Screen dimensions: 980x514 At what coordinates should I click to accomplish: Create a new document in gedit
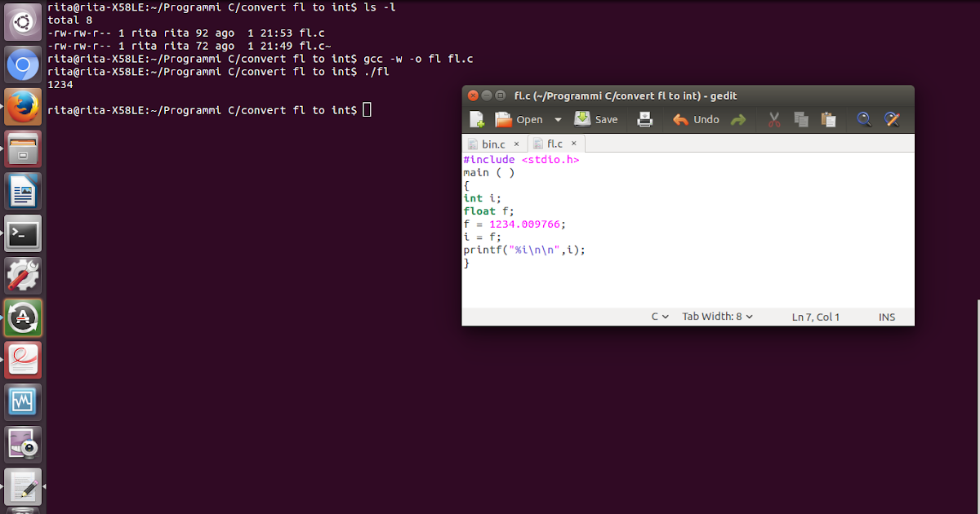pos(476,119)
